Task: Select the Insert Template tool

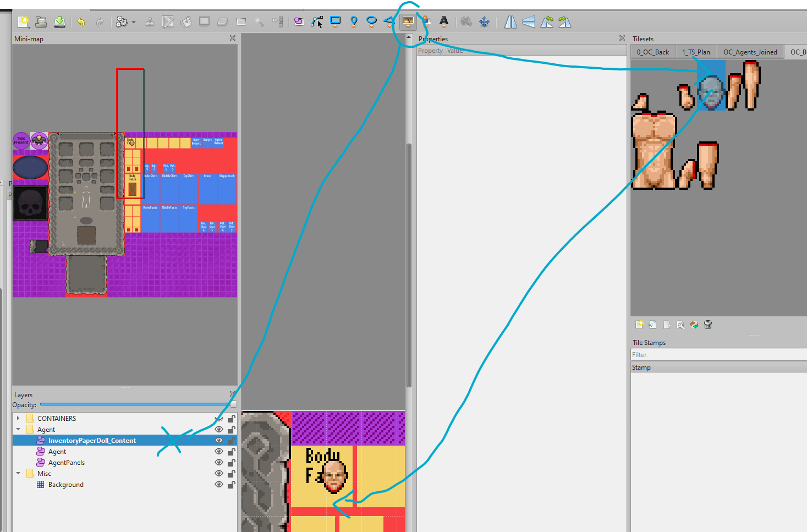Action: tap(426, 22)
